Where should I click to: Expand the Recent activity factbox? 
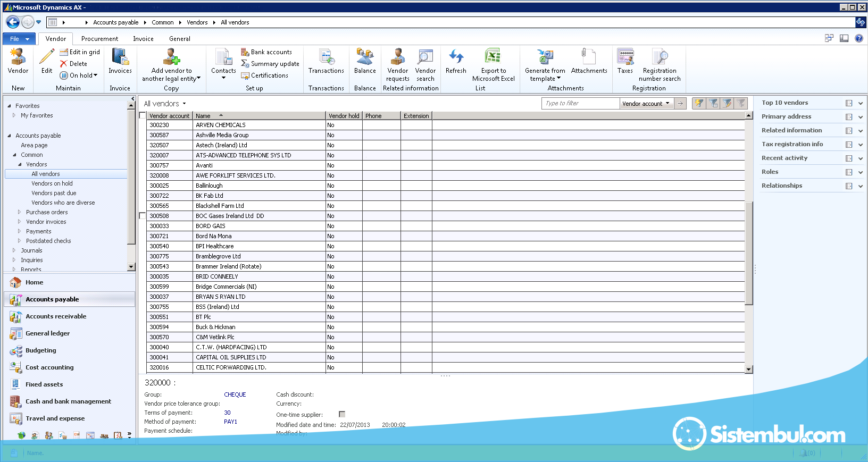pos(860,158)
